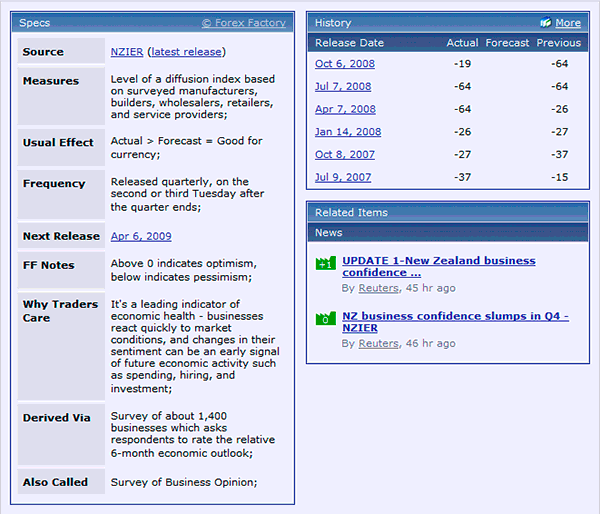Open the Oct 6, 2008 release date
This screenshot has height=514, width=600.
pos(345,64)
